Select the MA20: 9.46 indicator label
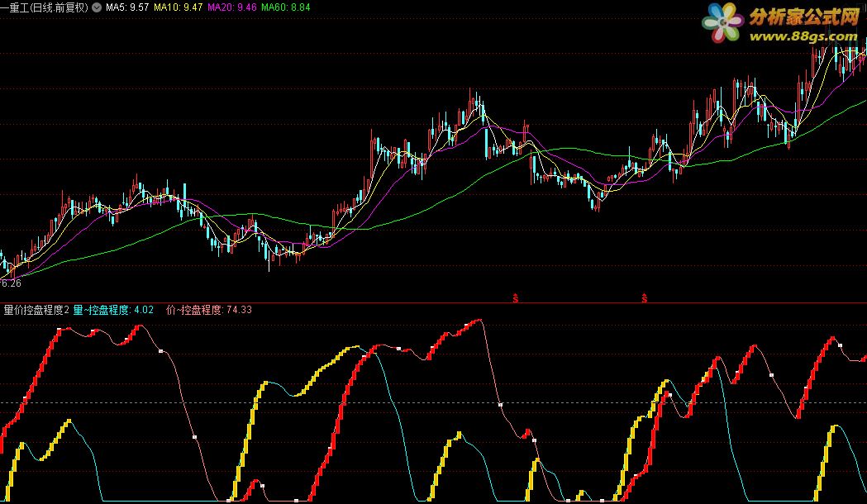The height and width of the screenshot is (504, 867). tap(231, 7)
